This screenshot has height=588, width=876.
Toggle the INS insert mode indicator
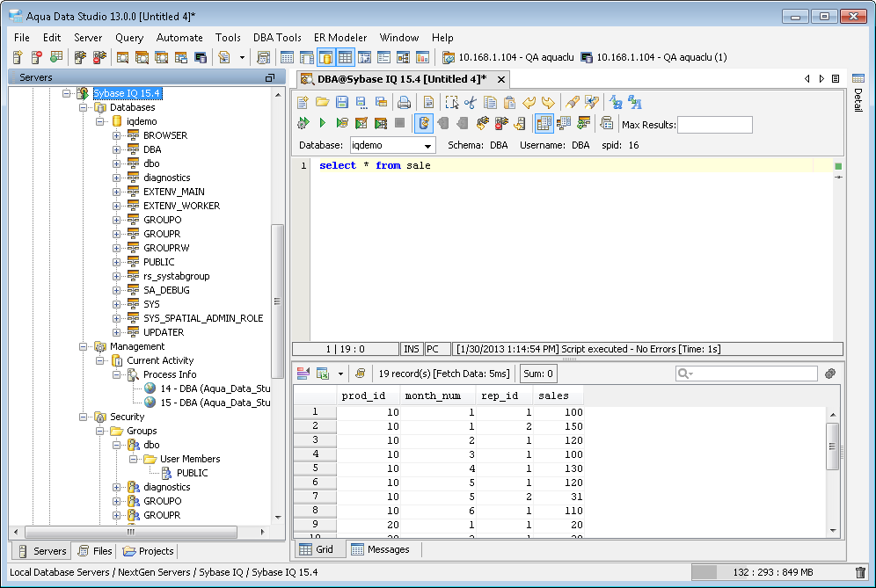click(x=412, y=349)
